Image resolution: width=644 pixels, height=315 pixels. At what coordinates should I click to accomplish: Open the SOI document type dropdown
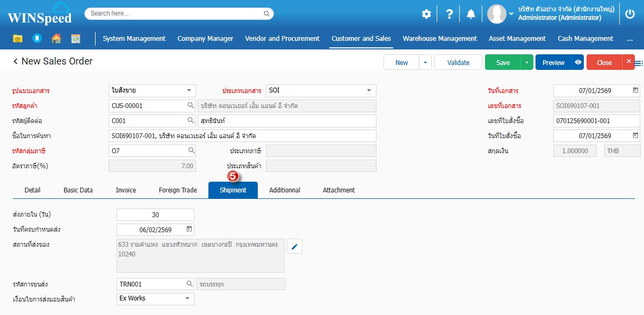pos(369,91)
